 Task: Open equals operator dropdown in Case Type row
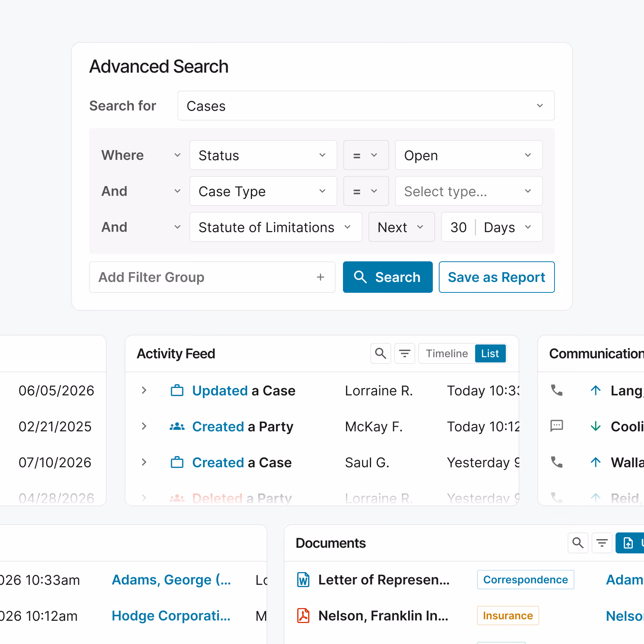[x=366, y=191]
